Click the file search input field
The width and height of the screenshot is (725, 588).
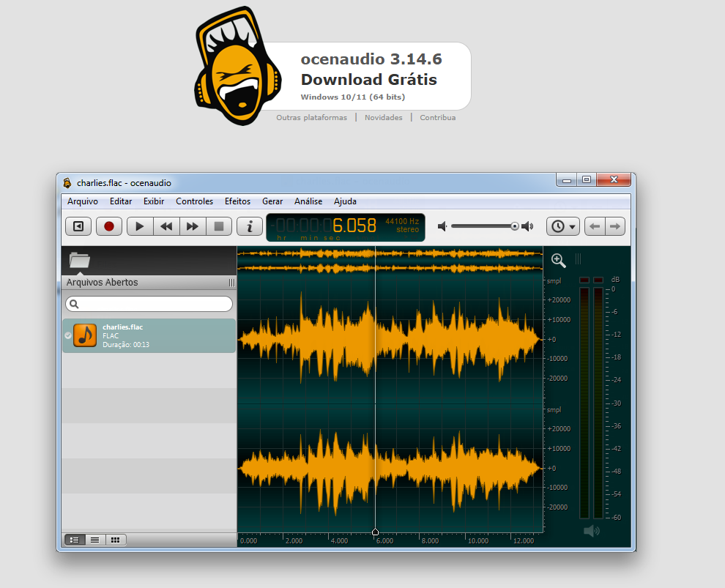tap(149, 304)
